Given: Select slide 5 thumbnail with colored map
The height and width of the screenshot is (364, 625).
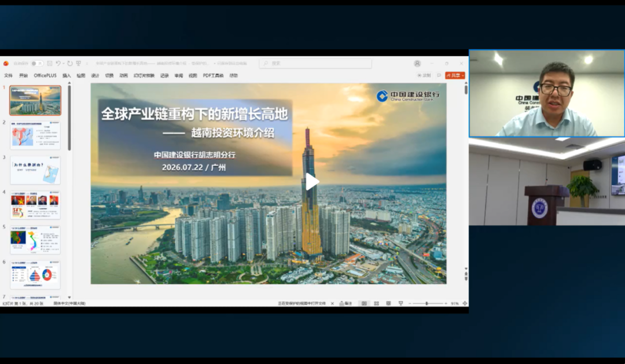Looking at the screenshot, I should click(35, 240).
